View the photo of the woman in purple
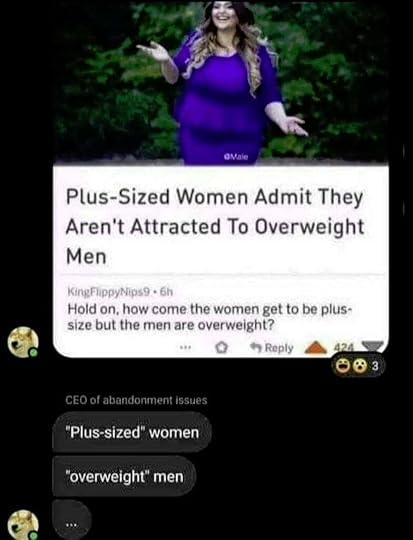The image size is (413, 540). click(221, 82)
